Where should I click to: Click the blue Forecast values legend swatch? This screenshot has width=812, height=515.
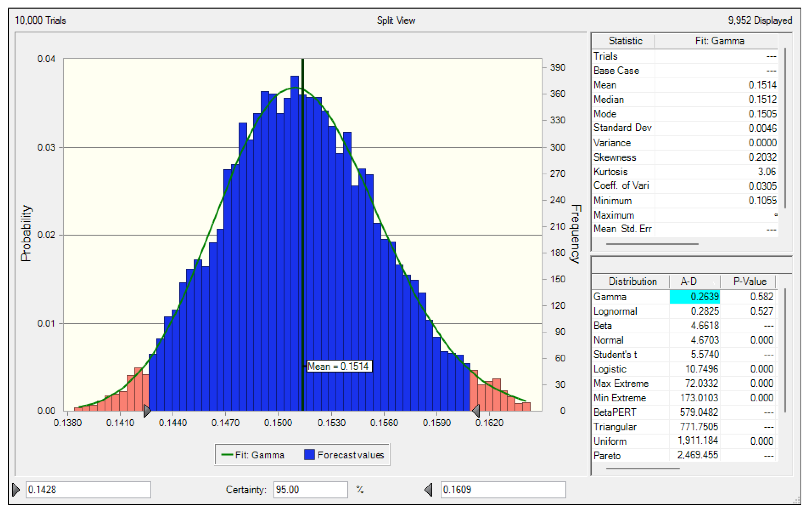(309, 455)
